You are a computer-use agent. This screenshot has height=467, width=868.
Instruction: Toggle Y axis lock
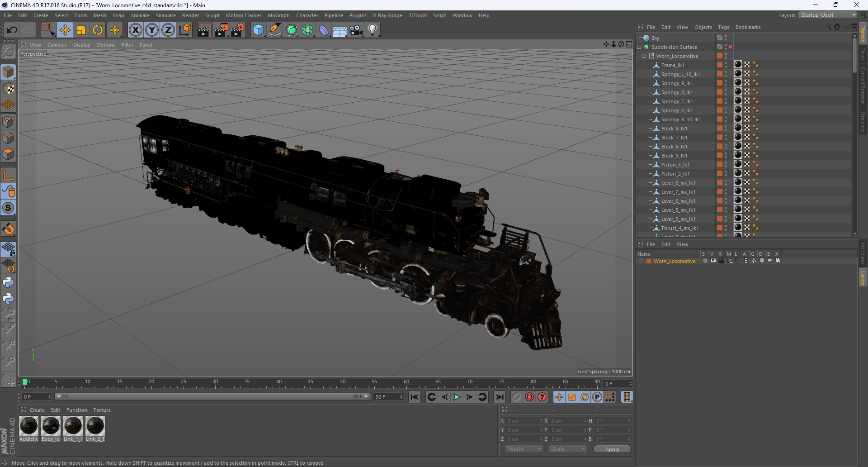(152, 30)
